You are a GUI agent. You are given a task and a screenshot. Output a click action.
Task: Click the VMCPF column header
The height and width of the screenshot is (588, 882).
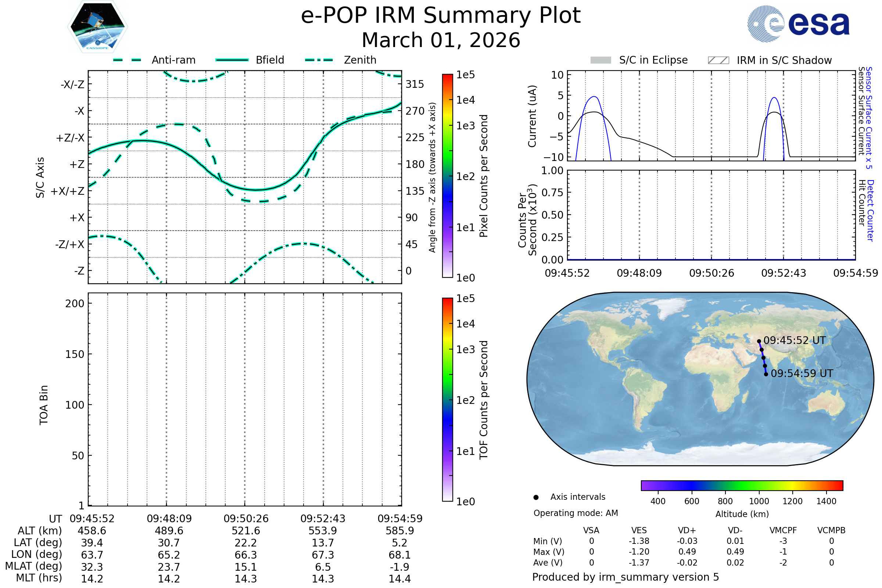783,530
